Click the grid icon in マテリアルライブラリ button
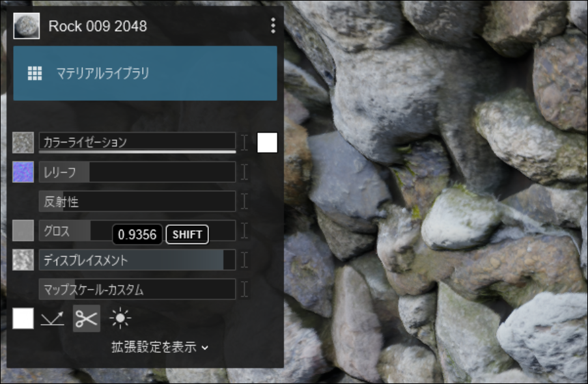This screenshot has height=384, width=588. (x=35, y=73)
